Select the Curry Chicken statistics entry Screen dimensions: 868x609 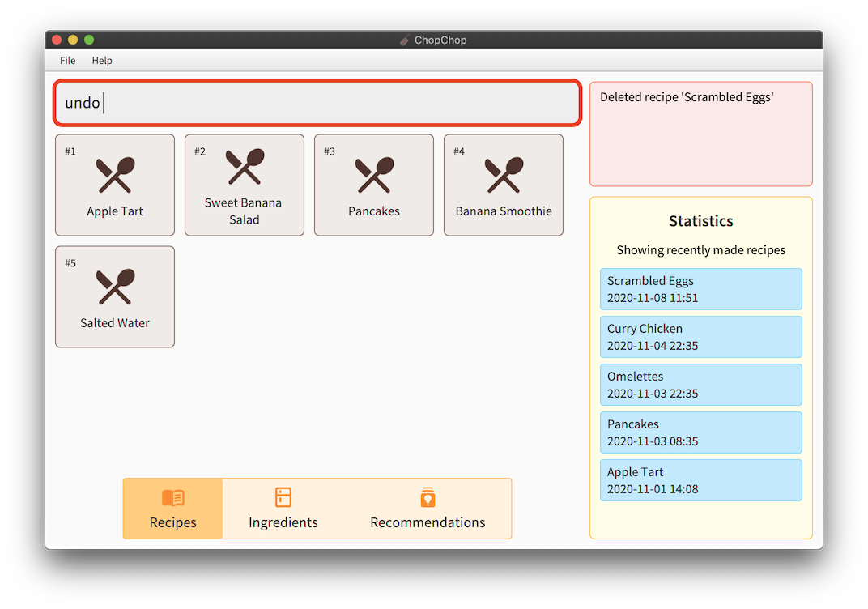[x=701, y=337]
